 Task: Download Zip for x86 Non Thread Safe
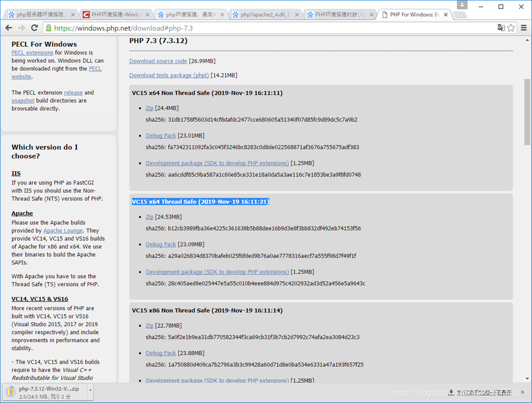149,326
